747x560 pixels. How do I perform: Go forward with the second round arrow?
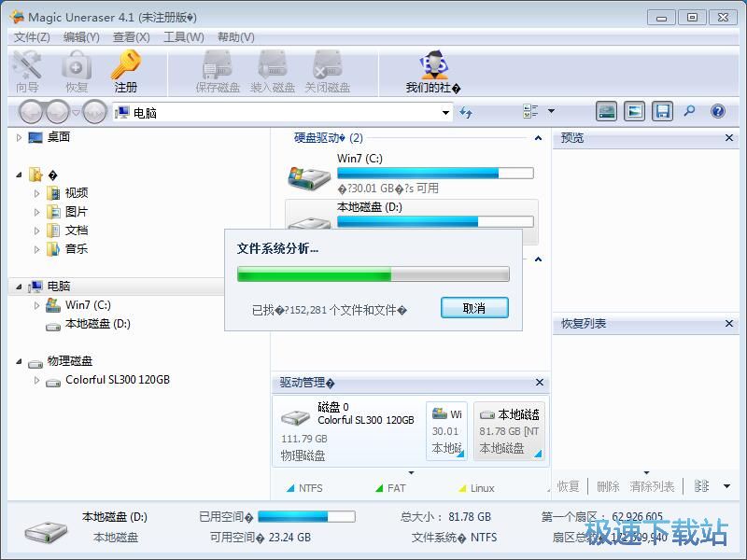coord(58,112)
